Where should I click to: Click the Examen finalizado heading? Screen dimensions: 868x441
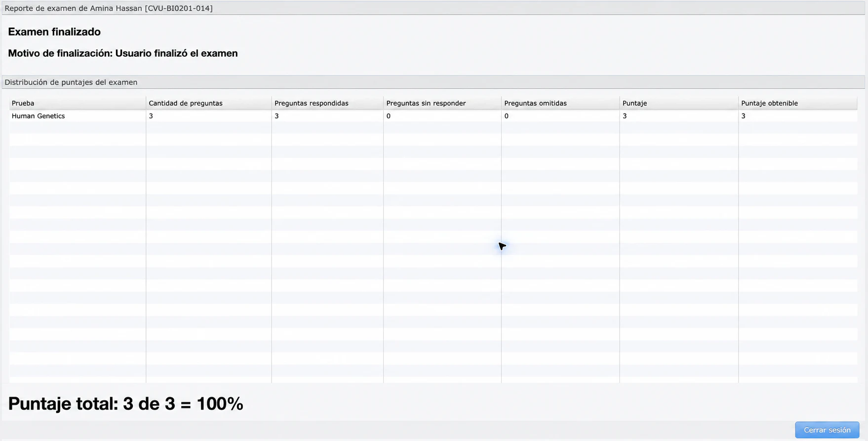point(54,32)
